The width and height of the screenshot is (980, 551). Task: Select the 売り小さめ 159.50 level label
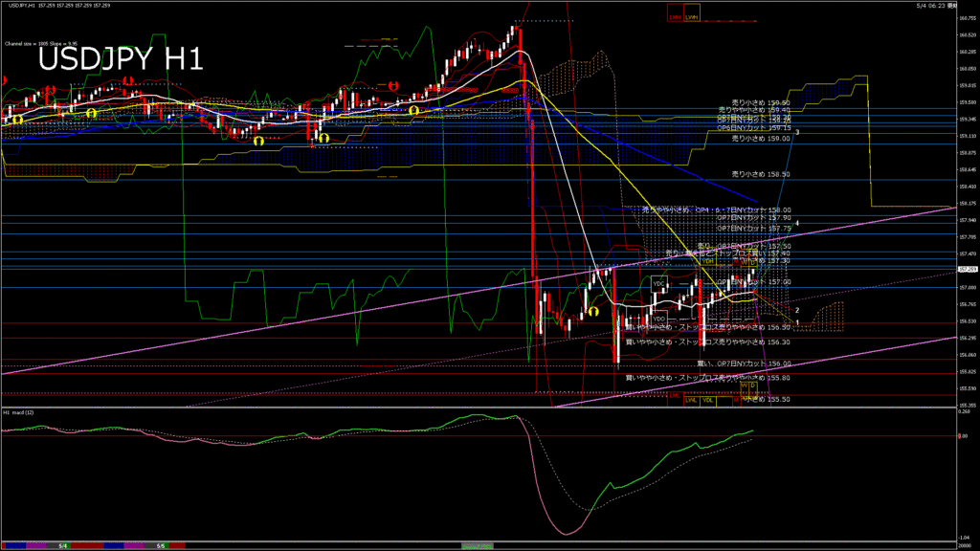(x=761, y=102)
